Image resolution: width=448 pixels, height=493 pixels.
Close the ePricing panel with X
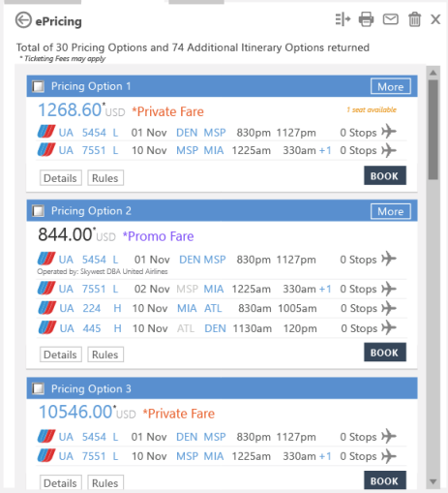435,19
